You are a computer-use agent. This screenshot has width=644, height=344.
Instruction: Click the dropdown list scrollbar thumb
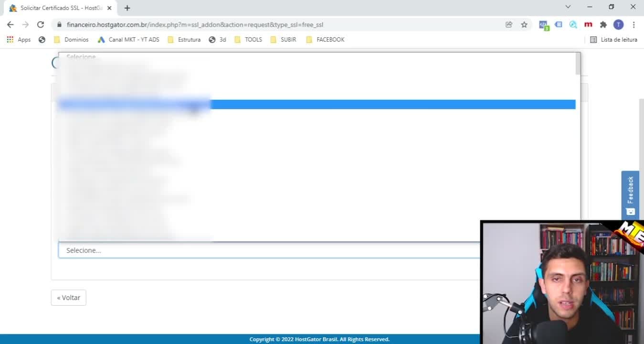coord(578,64)
